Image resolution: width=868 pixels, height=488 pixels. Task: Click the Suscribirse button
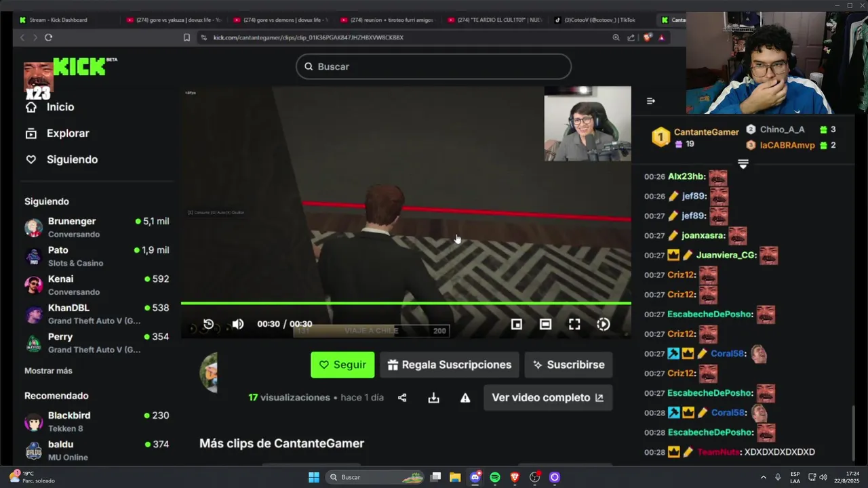click(568, 365)
